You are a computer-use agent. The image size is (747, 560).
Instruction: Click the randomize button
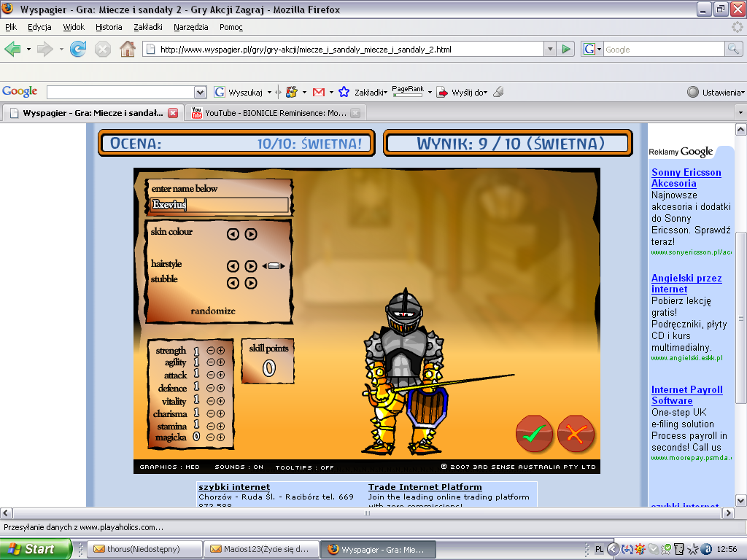point(213,311)
